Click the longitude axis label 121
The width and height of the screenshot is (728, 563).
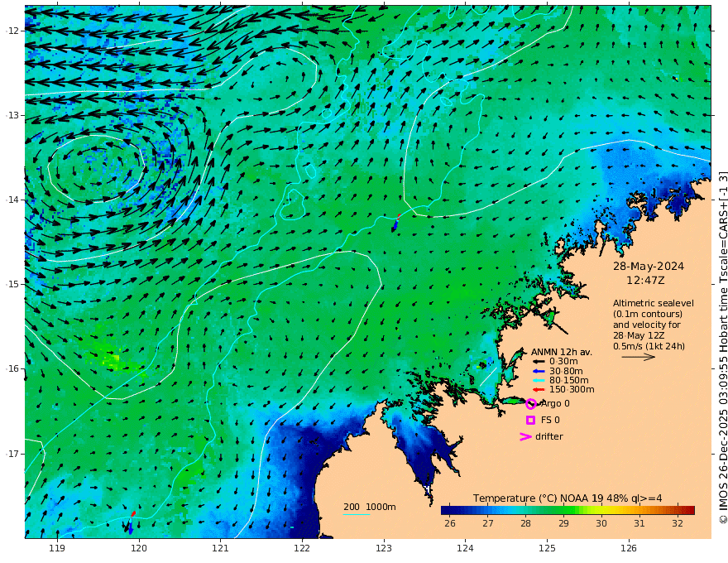221,549
